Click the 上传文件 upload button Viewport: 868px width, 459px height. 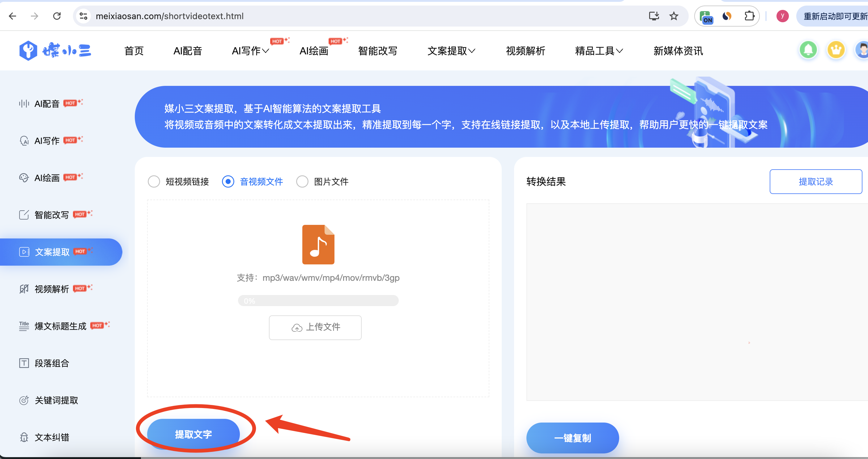point(315,327)
